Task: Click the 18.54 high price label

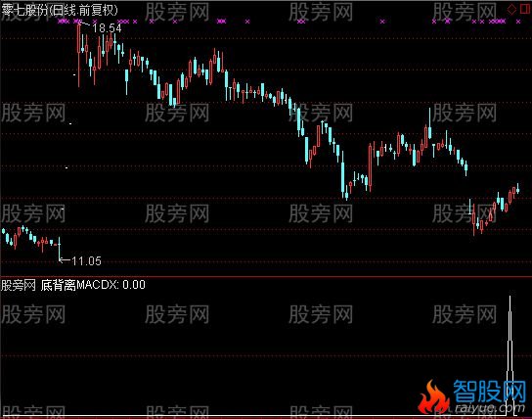Action: pyautogui.click(x=107, y=28)
